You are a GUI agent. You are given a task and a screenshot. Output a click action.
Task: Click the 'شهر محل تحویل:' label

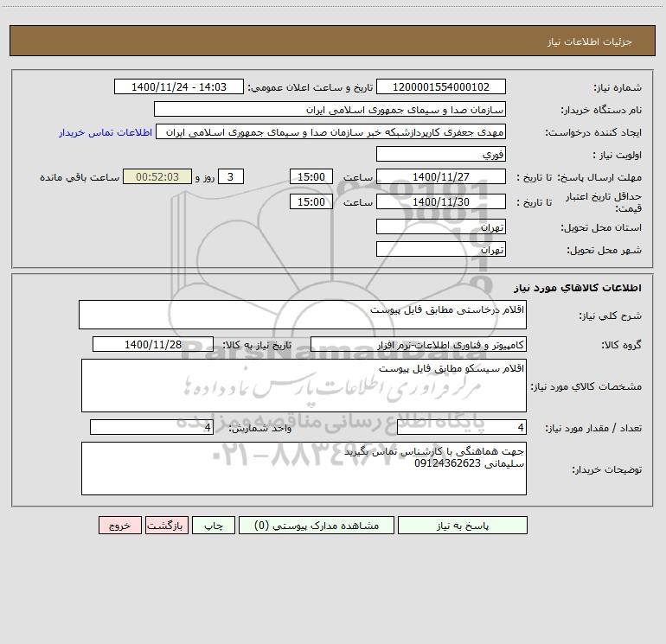click(604, 251)
